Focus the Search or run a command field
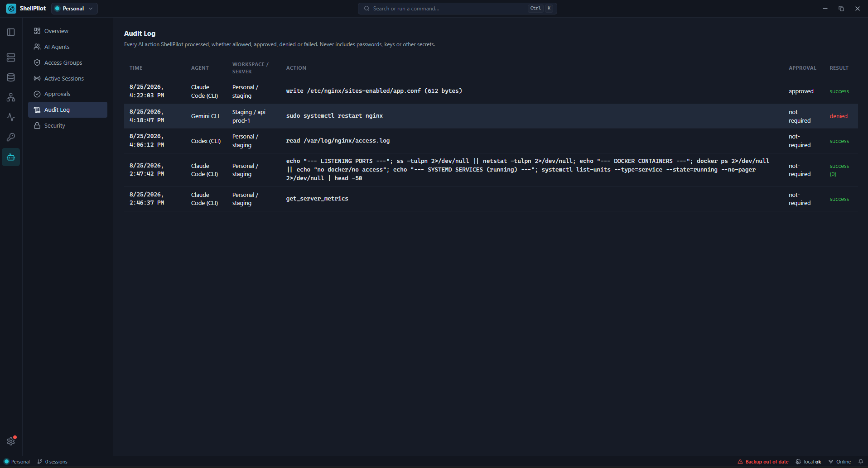This screenshot has height=468, width=868. (458, 9)
